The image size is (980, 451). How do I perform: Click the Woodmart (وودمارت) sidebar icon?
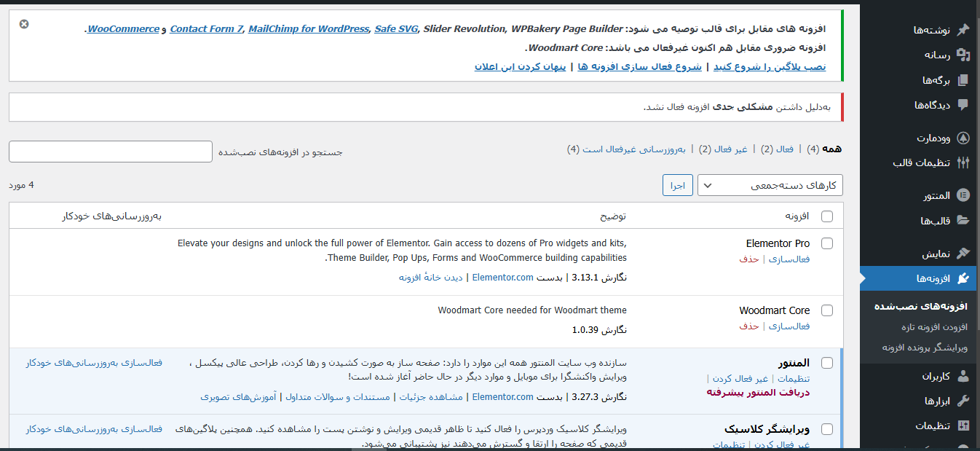[x=963, y=138]
